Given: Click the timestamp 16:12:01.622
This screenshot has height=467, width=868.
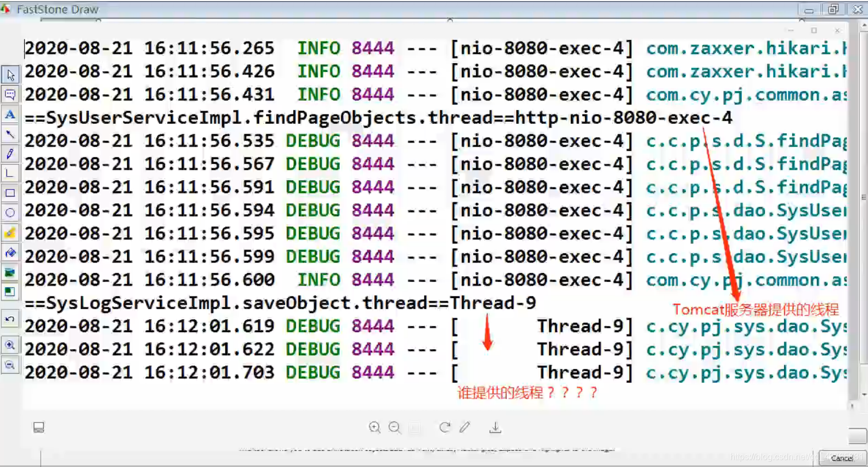Looking at the screenshot, I should 209,349.
